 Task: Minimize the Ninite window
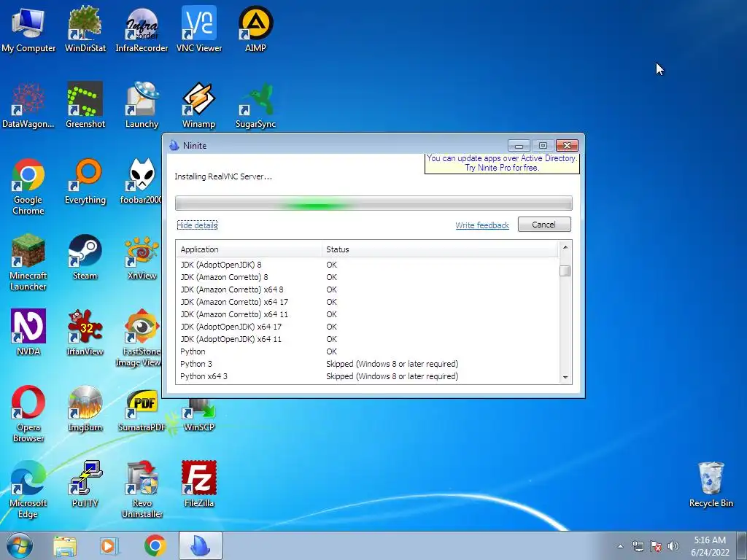pos(519,145)
